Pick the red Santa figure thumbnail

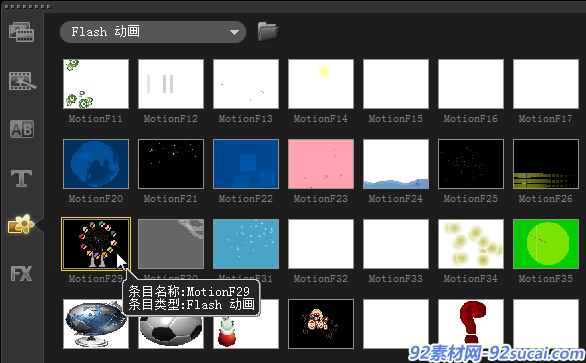(246, 332)
